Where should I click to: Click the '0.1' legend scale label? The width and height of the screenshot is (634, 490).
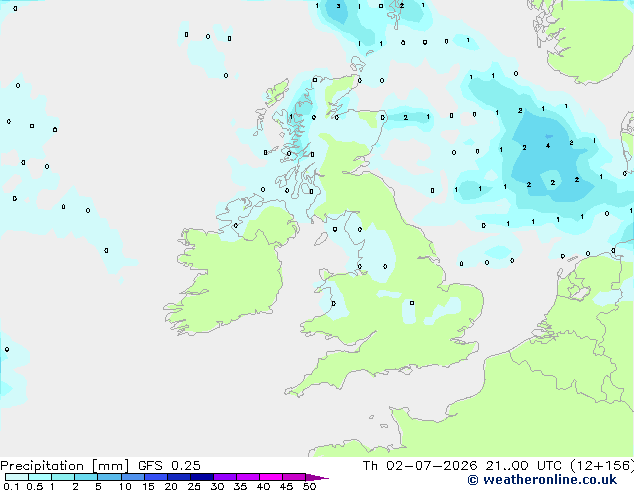11,486
